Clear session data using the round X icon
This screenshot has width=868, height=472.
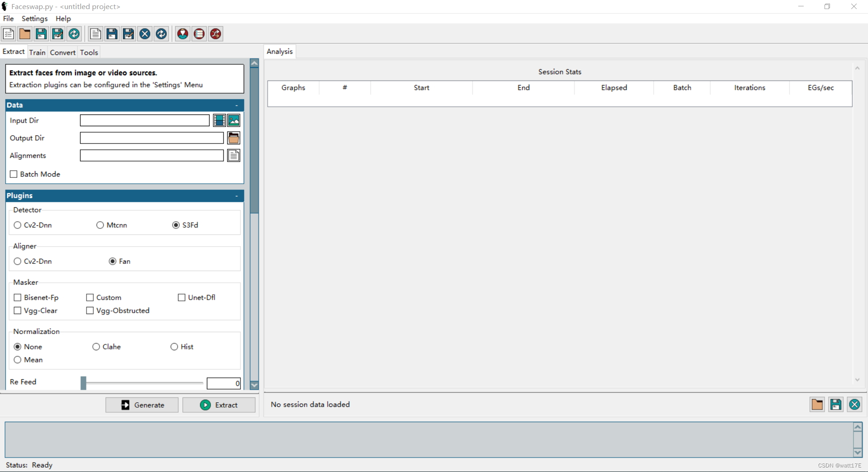tap(855, 405)
